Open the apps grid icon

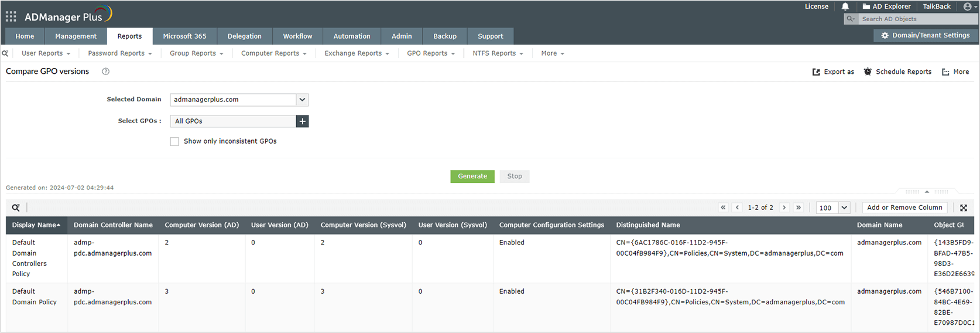[x=11, y=16]
